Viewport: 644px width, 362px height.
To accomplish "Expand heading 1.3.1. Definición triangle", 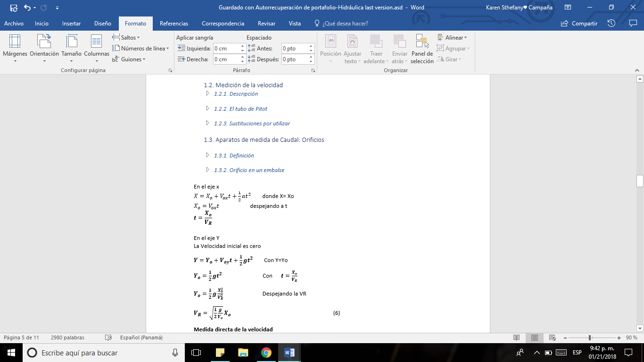I will (x=207, y=155).
